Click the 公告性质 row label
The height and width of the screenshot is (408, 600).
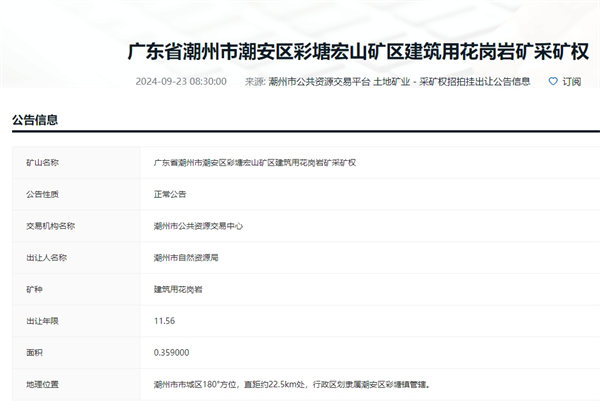tap(42, 193)
